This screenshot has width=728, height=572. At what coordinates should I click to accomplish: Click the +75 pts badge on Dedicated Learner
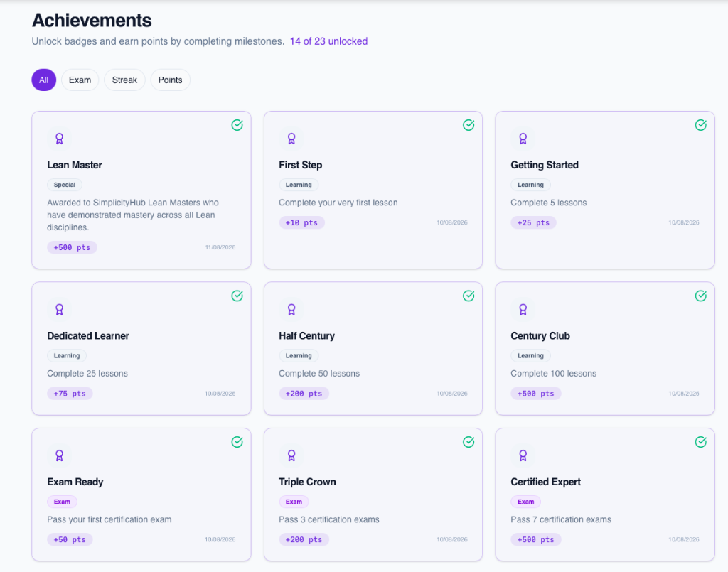click(x=70, y=394)
